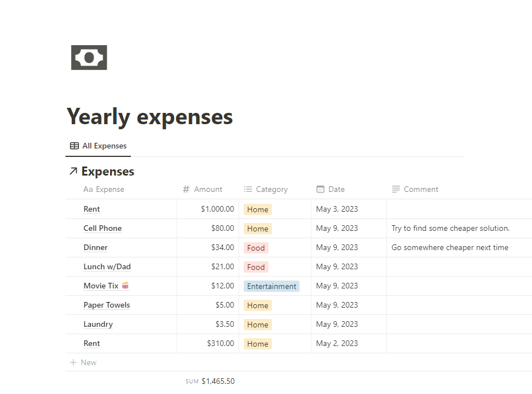Image resolution: width=532 pixels, height=394 pixels.
Task: Click the list icon in Category column header
Action: (x=248, y=190)
